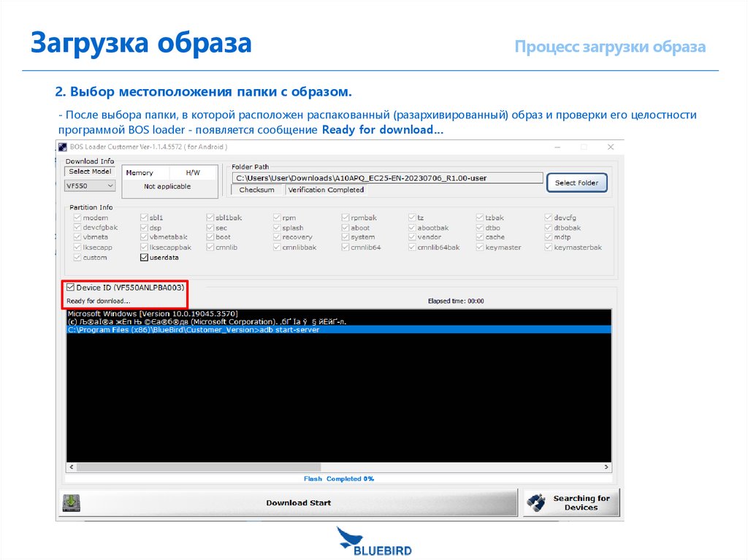This screenshot has height=560, width=748.
Task: Click the console left scroll arrow
Action: pos(72,467)
